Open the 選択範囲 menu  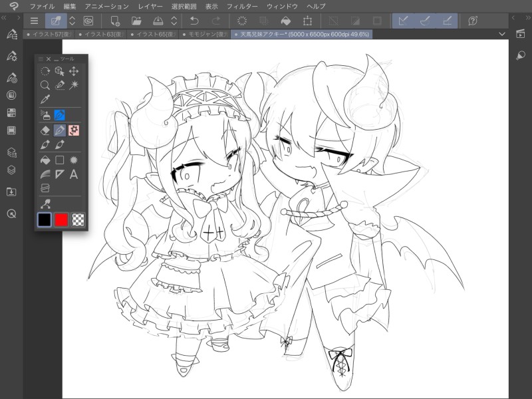tap(184, 6)
